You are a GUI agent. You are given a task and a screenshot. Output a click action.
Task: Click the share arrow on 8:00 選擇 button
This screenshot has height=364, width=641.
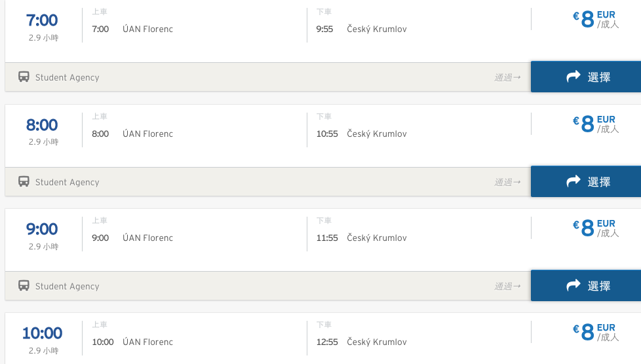[573, 181]
